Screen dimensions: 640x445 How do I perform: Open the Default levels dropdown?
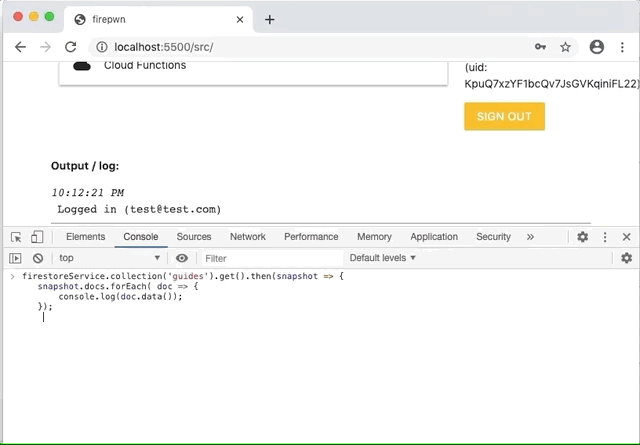click(x=382, y=258)
